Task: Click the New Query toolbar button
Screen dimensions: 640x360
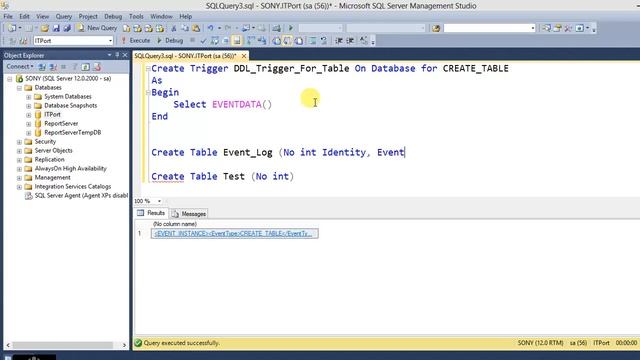Action: click(x=97, y=28)
